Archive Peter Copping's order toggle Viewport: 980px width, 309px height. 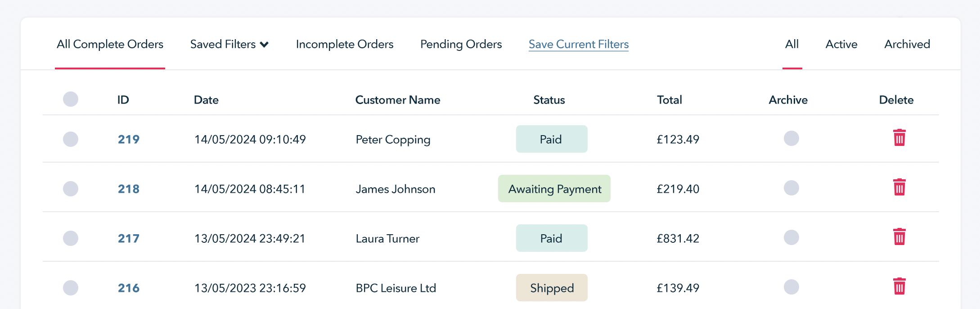(791, 138)
